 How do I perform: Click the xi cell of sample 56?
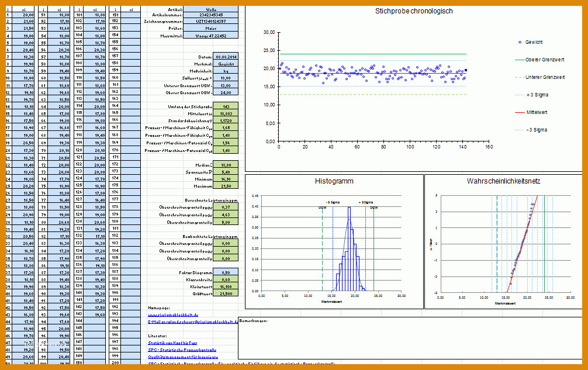(x=59, y=50)
